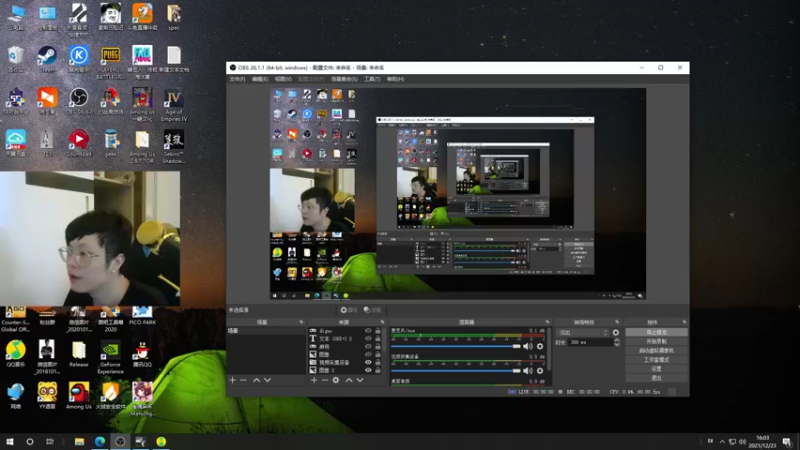The height and width of the screenshot is (450, 800).
Task: Open Age of Empires IV shortcut
Action: point(174,105)
